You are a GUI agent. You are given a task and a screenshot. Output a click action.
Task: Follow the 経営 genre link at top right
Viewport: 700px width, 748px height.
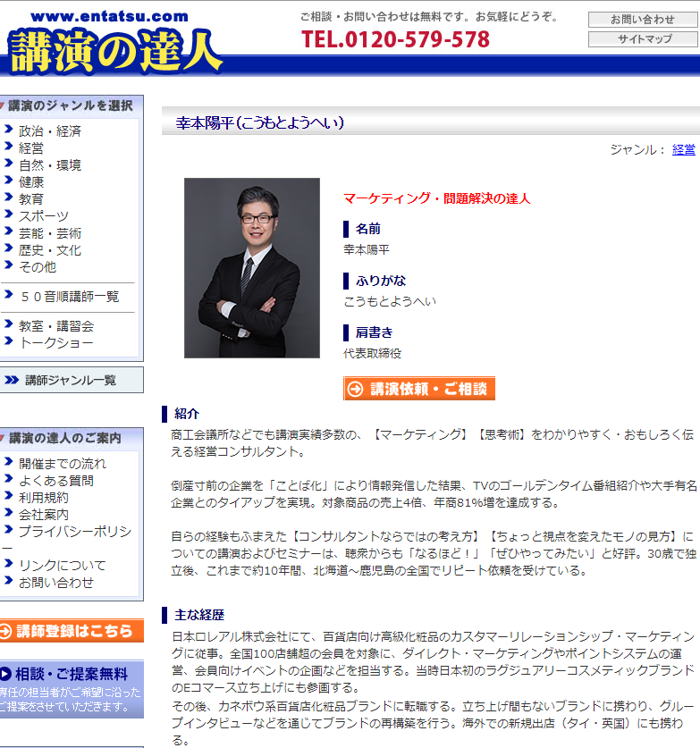(x=683, y=149)
